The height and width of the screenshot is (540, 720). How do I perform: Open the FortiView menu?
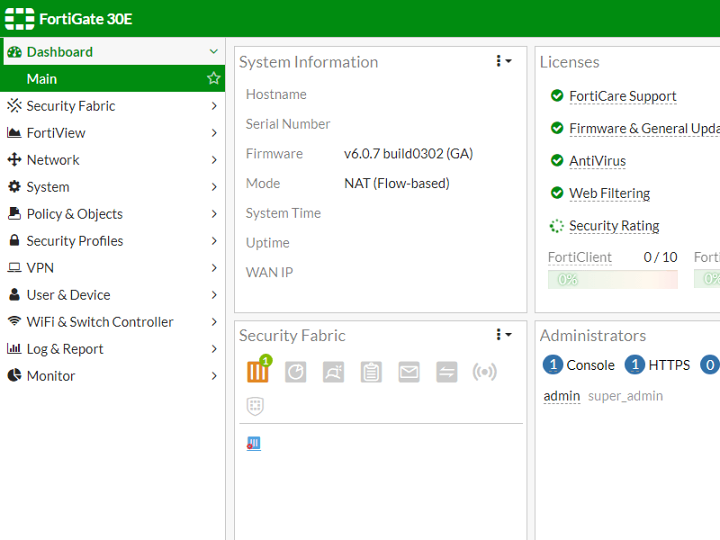pyautogui.click(x=112, y=133)
